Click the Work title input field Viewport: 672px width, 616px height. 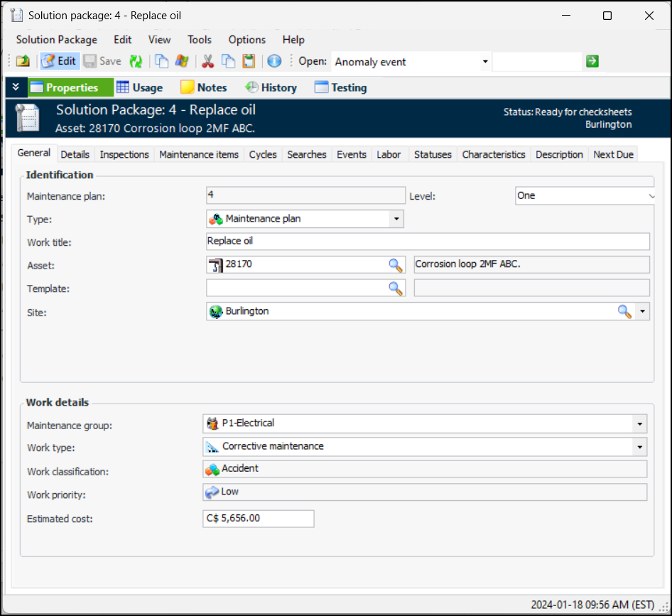[x=428, y=242]
